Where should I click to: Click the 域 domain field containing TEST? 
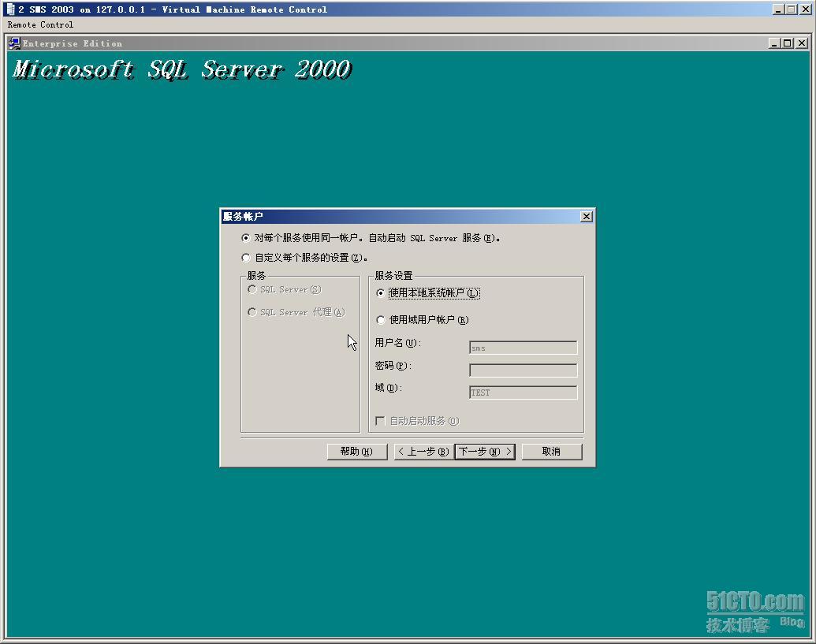[x=523, y=393]
